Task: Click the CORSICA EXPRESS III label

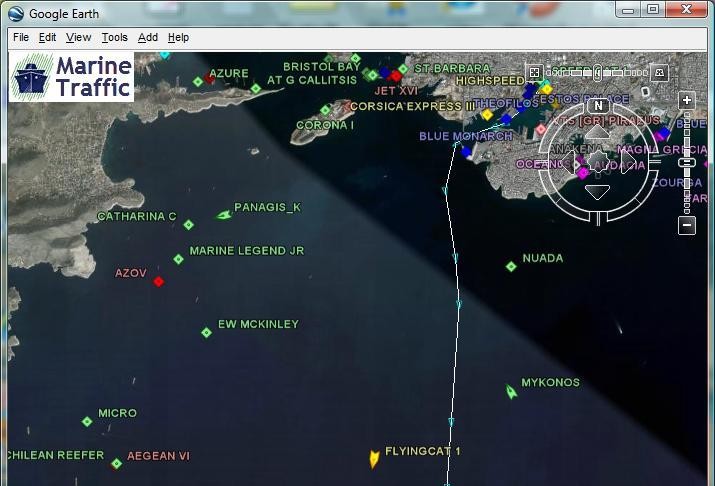Action: [413, 106]
